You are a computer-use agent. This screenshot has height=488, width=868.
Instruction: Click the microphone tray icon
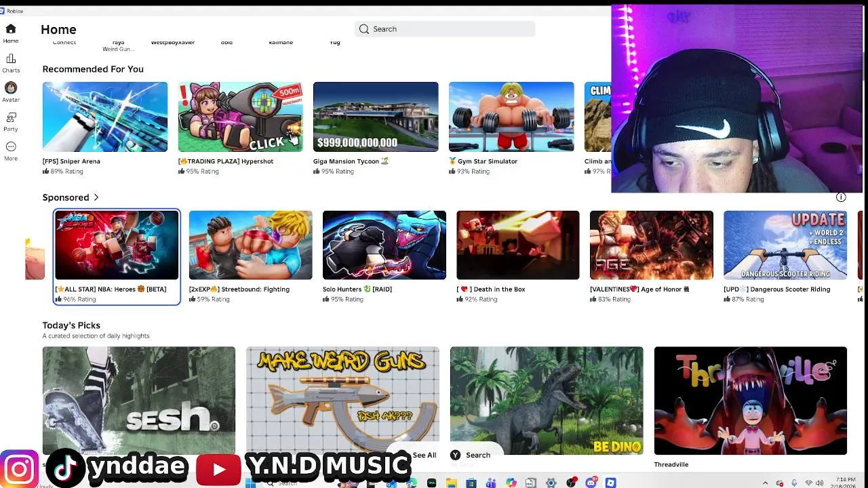(794, 483)
